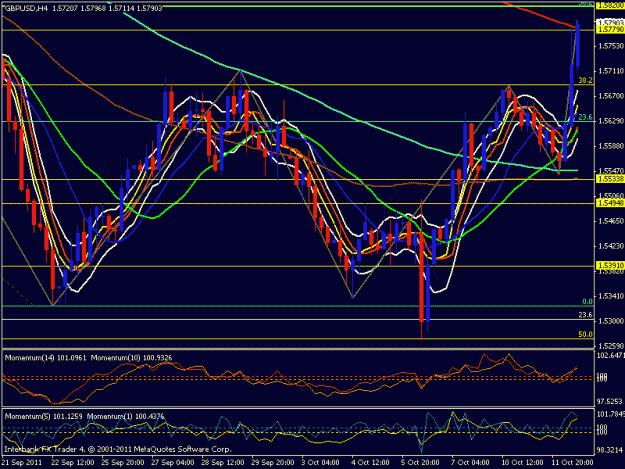The height and width of the screenshot is (469, 625).
Task: Click the 22 Sep 12:00 time label
Action: coord(73,463)
